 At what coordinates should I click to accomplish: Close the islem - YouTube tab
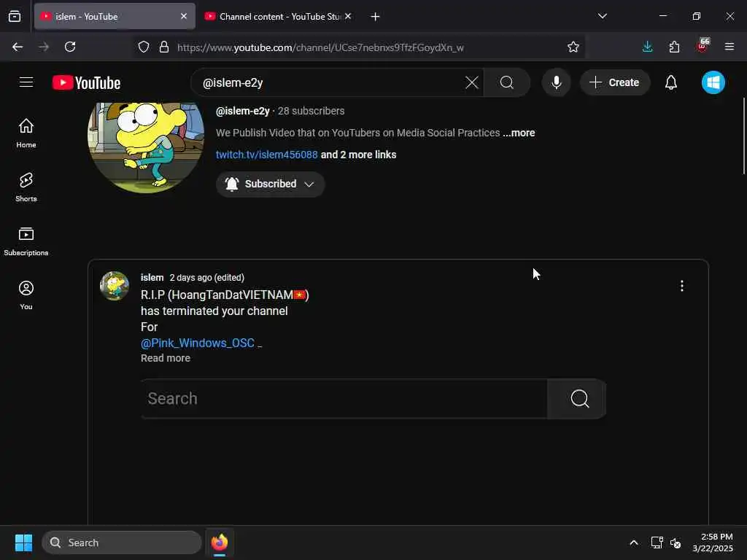pos(183,16)
